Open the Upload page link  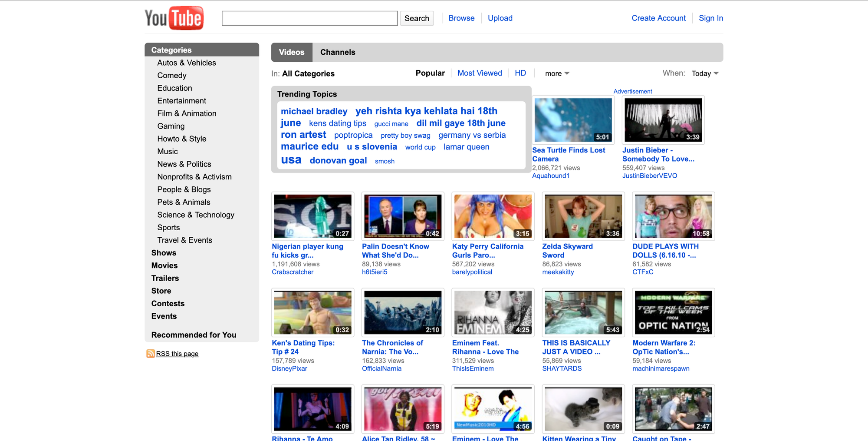(x=500, y=18)
